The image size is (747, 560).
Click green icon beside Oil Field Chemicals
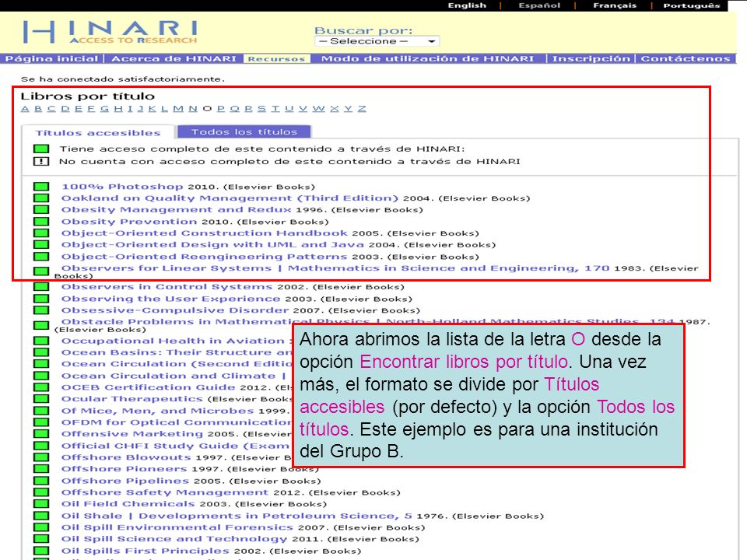[41, 504]
